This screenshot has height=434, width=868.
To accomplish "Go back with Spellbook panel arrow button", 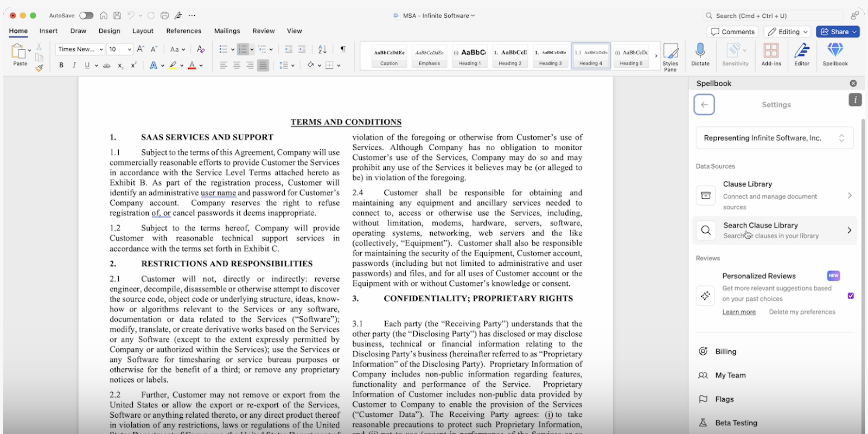I will pyautogui.click(x=704, y=105).
